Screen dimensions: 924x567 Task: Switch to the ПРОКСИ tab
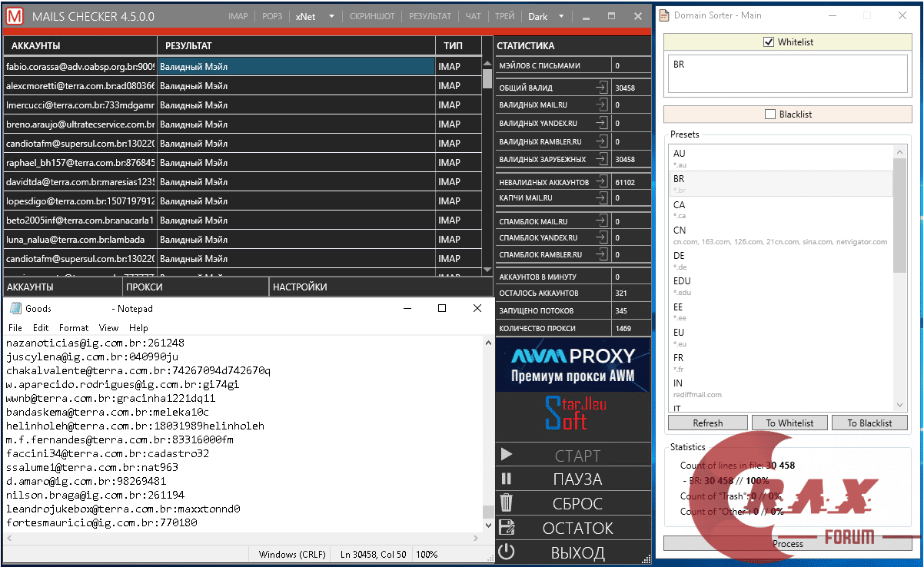pyautogui.click(x=196, y=287)
